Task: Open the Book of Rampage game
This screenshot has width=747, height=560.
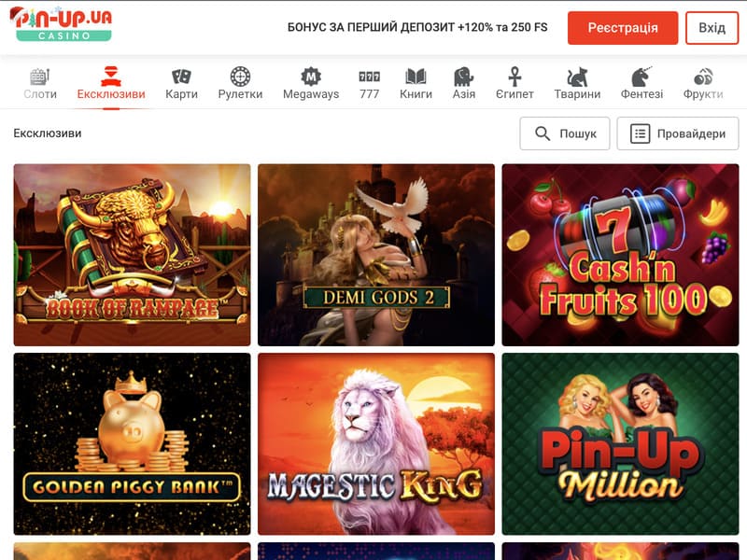Action: [x=132, y=255]
